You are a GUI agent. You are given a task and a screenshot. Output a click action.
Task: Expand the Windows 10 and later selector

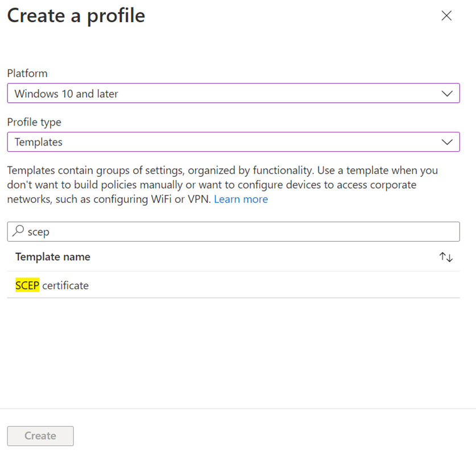click(x=233, y=93)
